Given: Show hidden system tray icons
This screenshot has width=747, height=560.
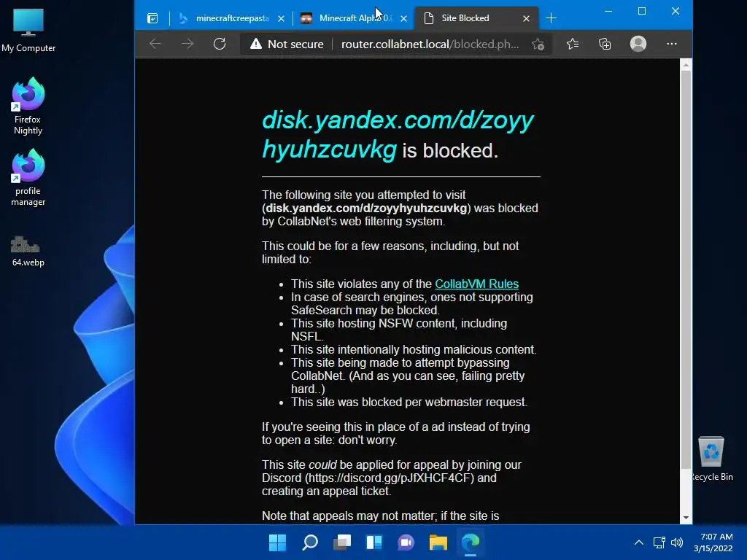Looking at the screenshot, I should pyautogui.click(x=639, y=542).
